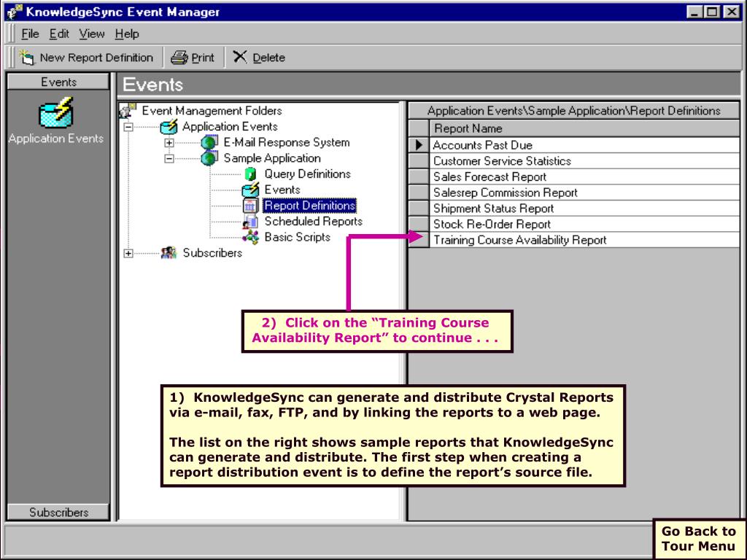Collapse the Sample Application tree node
Screen dimensions: 747x560
(x=169, y=158)
